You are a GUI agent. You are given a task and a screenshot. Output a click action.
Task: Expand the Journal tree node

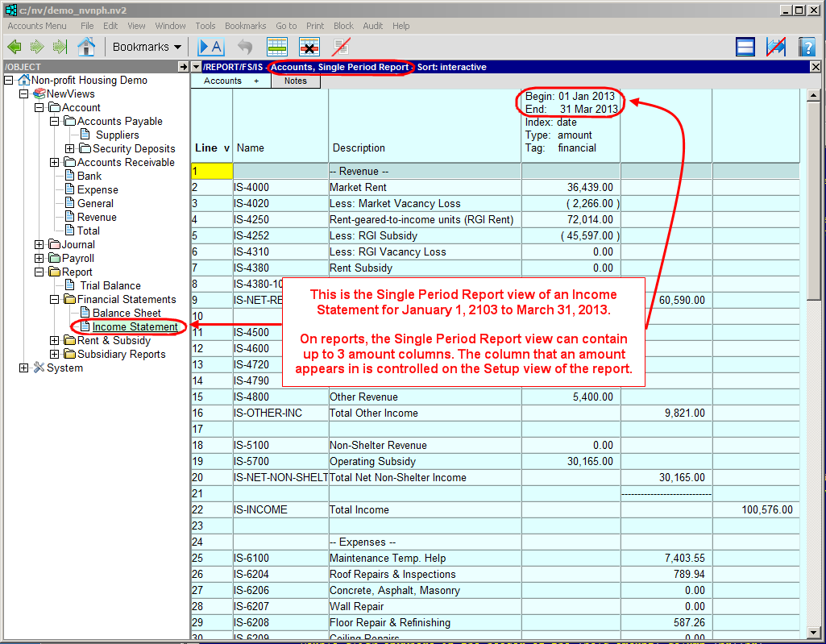[39, 245]
